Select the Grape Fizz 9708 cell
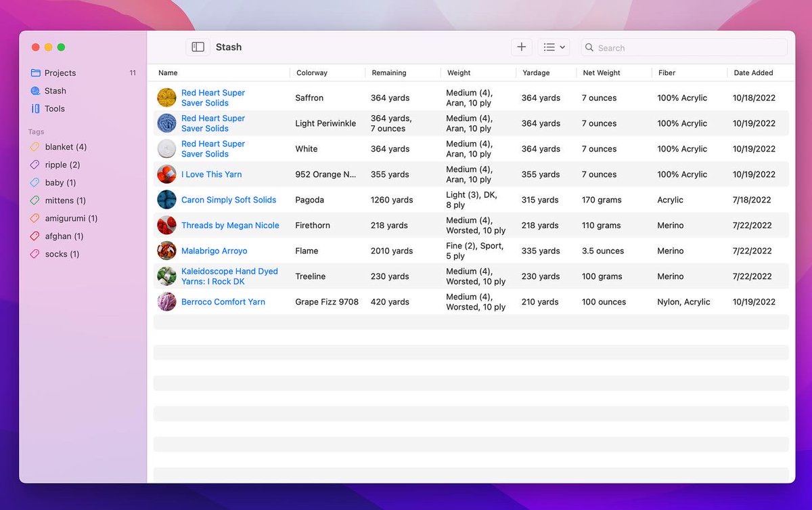Screen dimensions: 812x510 pyautogui.click(x=327, y=301)
